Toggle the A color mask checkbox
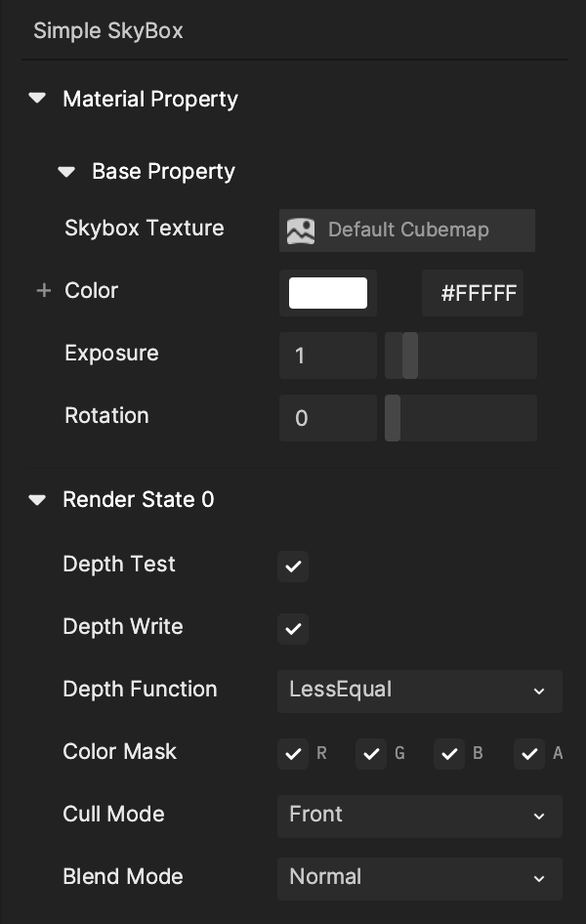 click(x=529, y=754)
